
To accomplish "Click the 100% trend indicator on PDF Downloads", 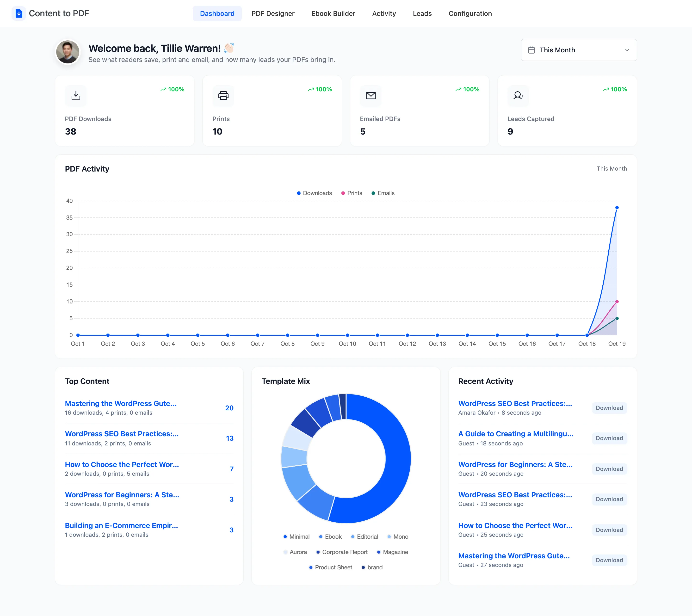I will pyautogui.click(x=172, y=89).
